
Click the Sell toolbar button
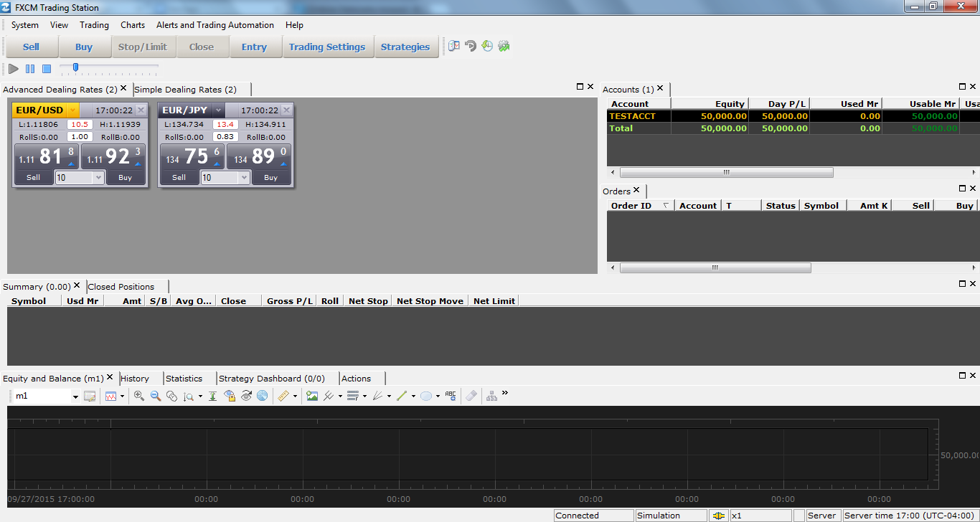pos(31,47)
